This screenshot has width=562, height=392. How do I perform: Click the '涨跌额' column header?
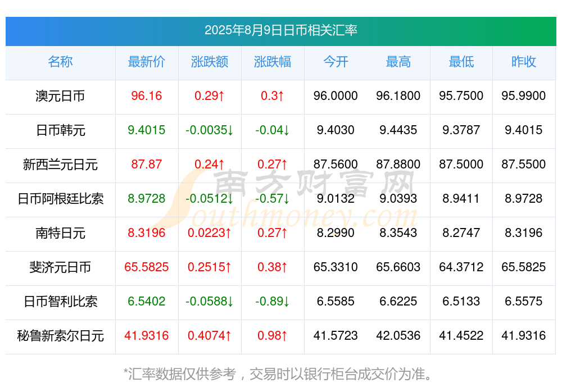pyautogui.click(x=209, y=62)
